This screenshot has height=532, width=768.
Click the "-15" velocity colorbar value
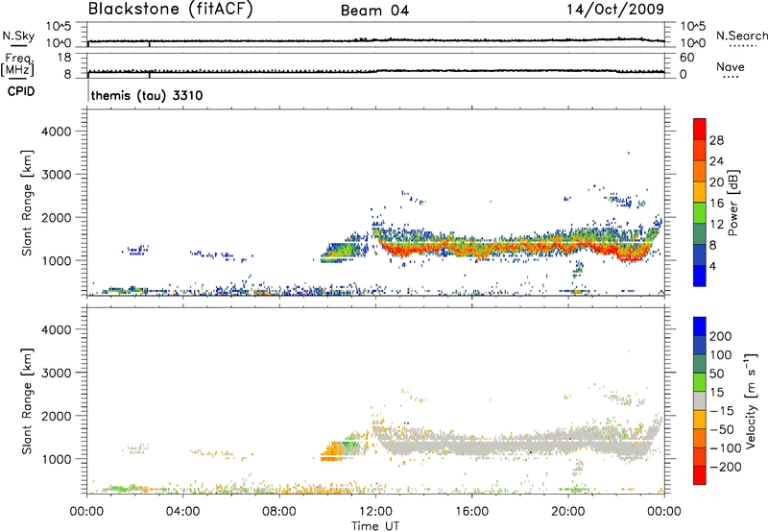coord(721,411)
